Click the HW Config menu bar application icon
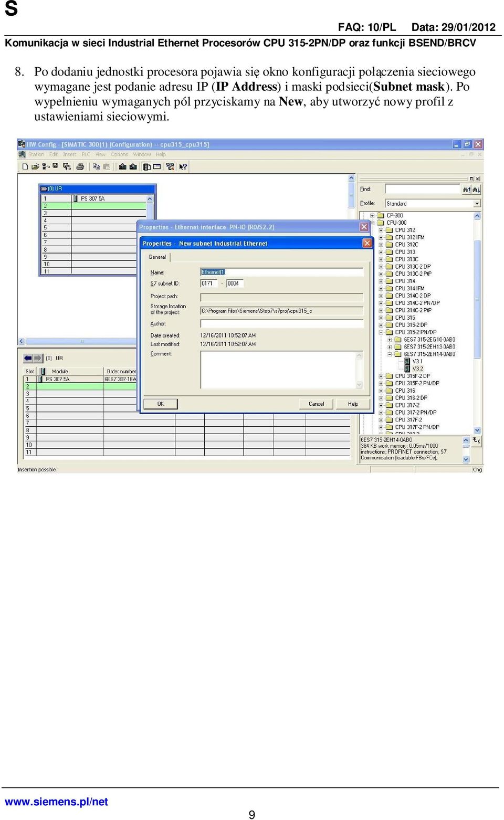The height and width of the screenshot is (820, 504). [x=22, y=154]
